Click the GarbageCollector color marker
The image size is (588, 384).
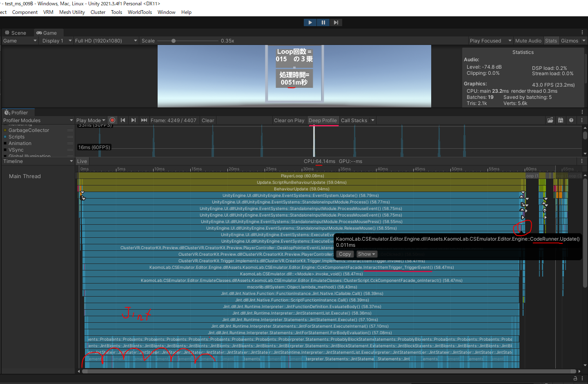click(5, 130)
